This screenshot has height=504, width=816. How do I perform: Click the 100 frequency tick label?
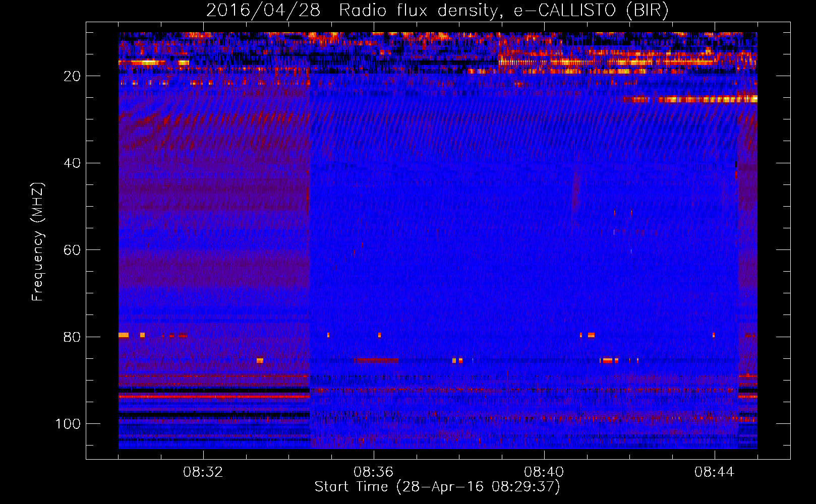click(x=68, y=424)
